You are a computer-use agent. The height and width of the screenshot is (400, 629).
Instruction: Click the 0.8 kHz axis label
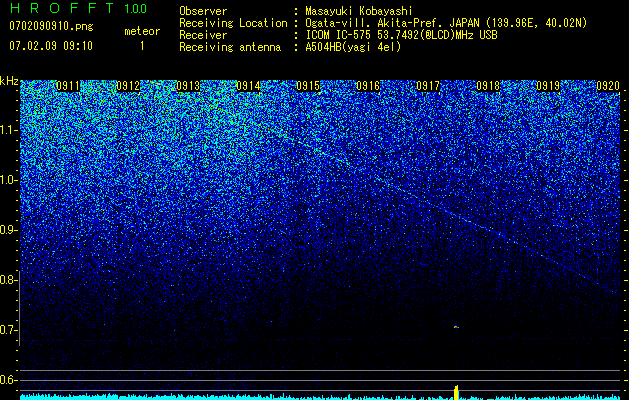coord(7,280)
